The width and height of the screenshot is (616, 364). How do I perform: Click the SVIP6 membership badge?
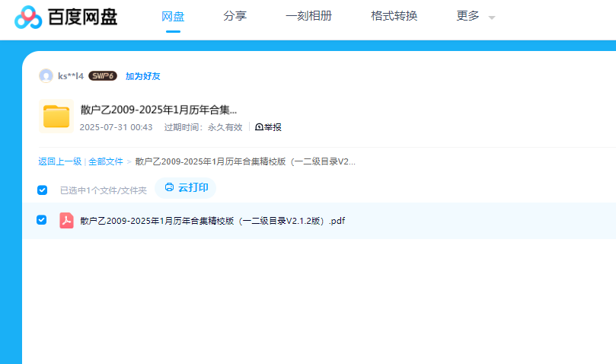pos(102,76)
